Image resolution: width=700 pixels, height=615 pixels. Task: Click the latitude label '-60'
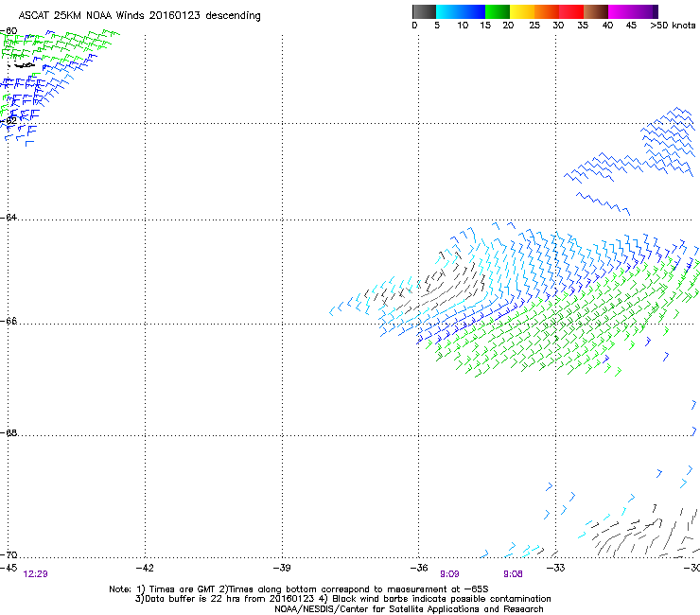[9, 31]
